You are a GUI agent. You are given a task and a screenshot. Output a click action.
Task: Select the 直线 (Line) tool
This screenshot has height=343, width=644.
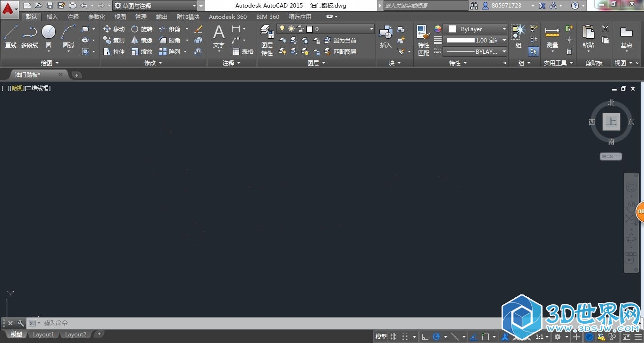(x=10, y=36)
